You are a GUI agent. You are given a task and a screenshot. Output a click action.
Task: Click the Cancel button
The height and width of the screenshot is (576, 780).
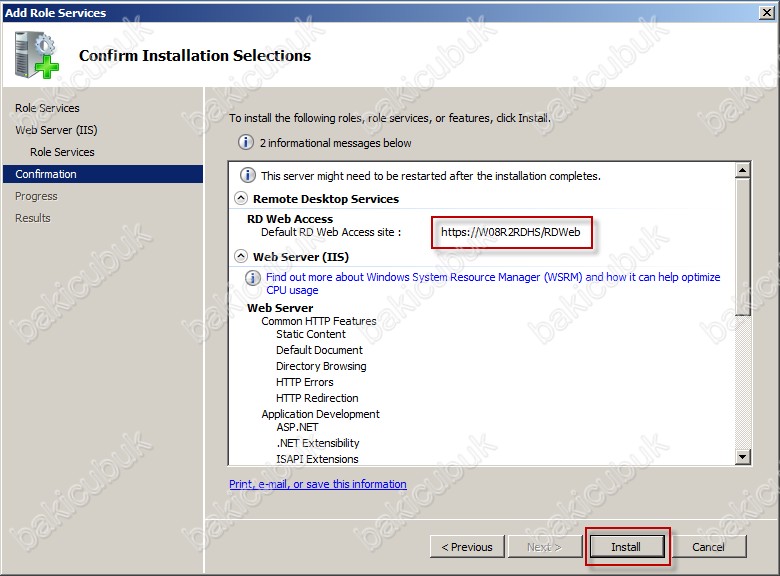pyautogui.click(x=708, y=547)
